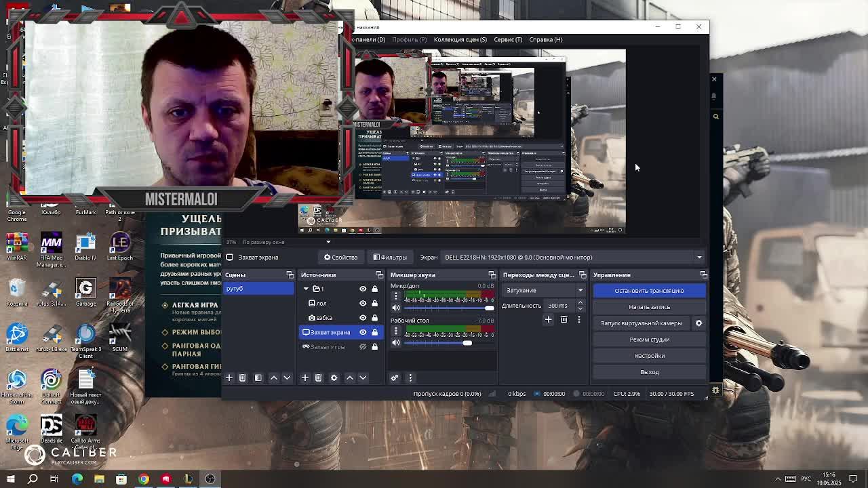
Task: Open Google Chrome from the taskbar
Action: (144, 479)
